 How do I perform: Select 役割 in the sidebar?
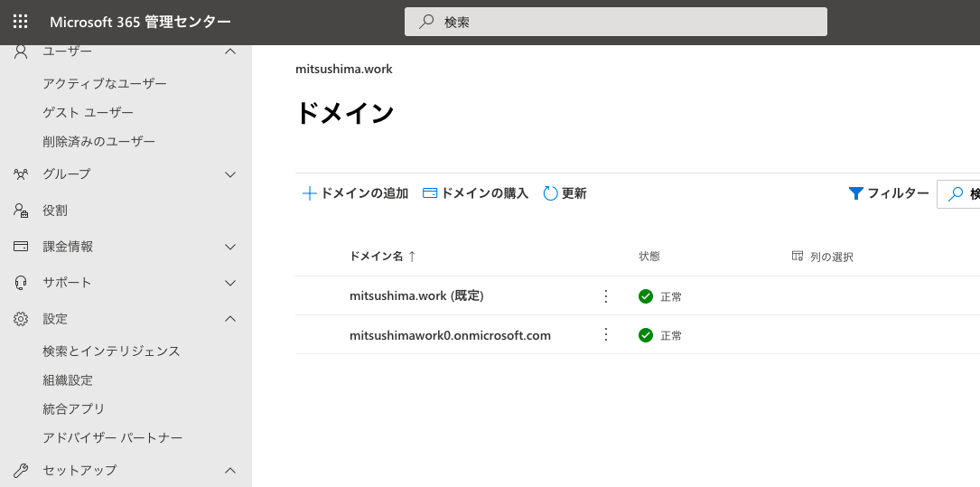point(55,211)
